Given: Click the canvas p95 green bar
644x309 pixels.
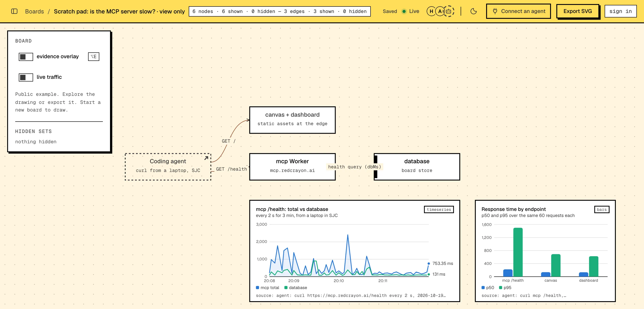Looking at the screenshot, I should [x=555, y=265].
